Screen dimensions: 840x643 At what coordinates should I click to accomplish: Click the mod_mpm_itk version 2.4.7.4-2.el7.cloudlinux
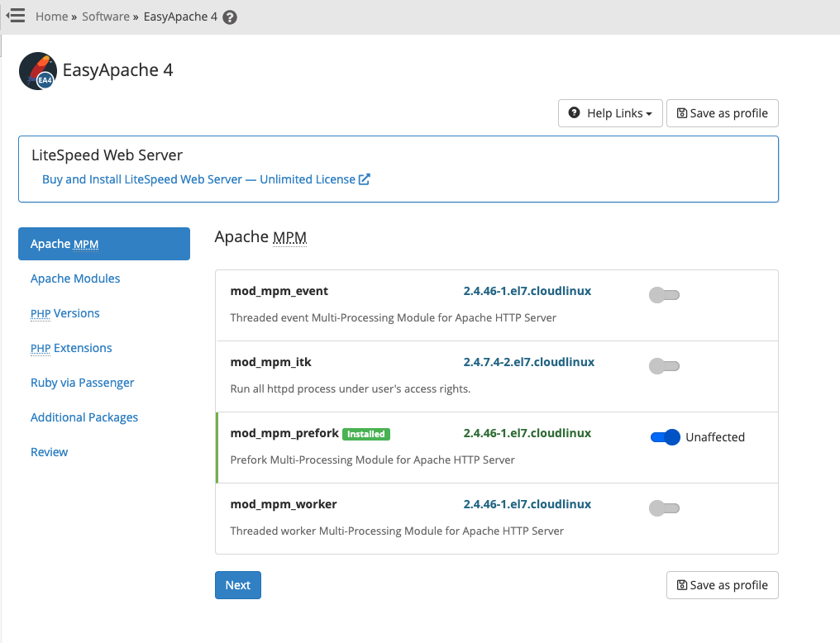(x=529, y=362)
